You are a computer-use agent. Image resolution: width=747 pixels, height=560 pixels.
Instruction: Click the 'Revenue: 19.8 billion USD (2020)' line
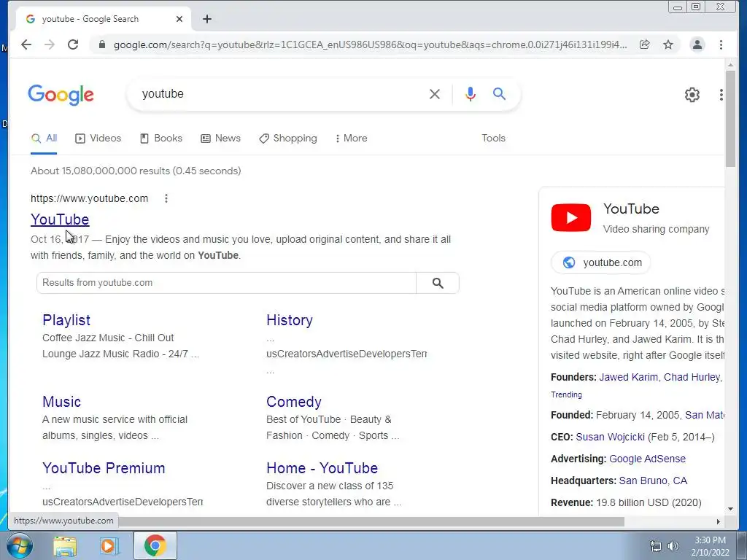pos(626,503)
